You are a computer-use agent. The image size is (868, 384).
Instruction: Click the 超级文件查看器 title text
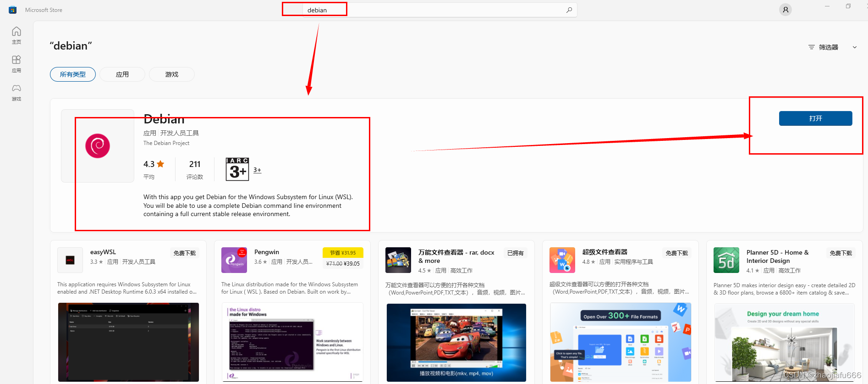[605, 252]
